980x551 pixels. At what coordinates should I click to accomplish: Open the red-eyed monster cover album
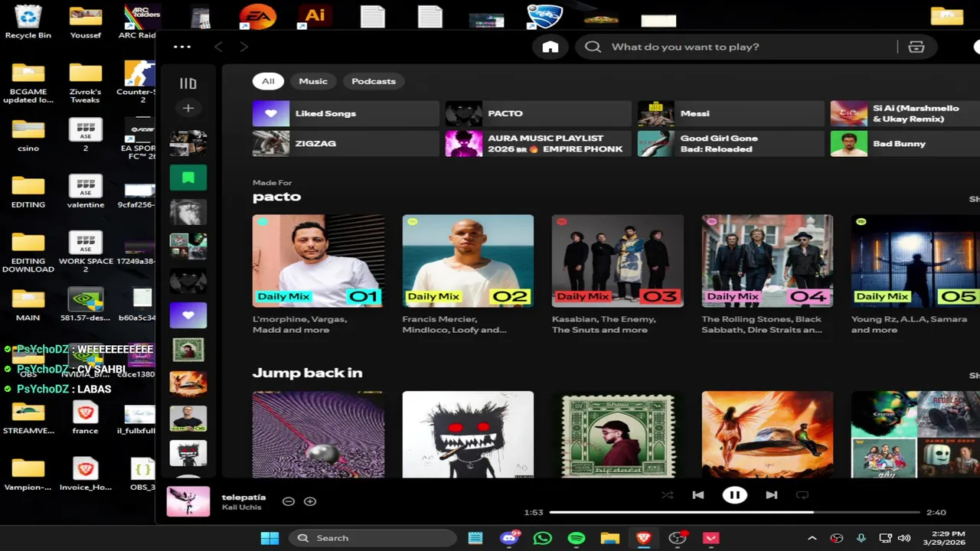pyautogui.click(x=468, y=435)
